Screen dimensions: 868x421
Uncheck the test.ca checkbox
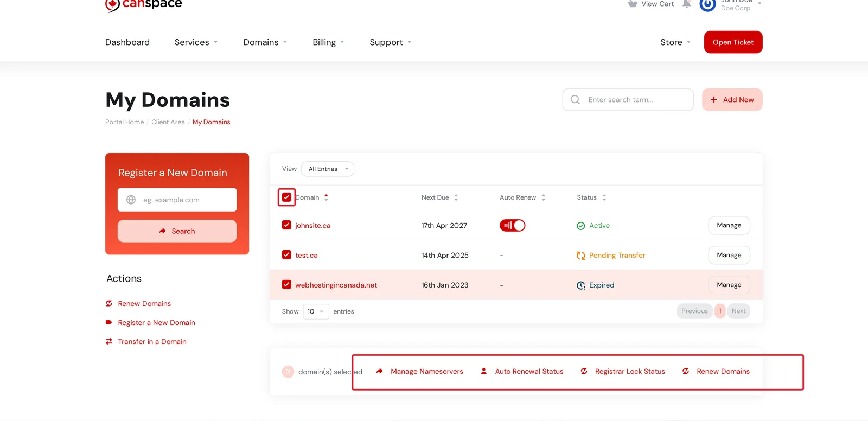pos(286,255)
